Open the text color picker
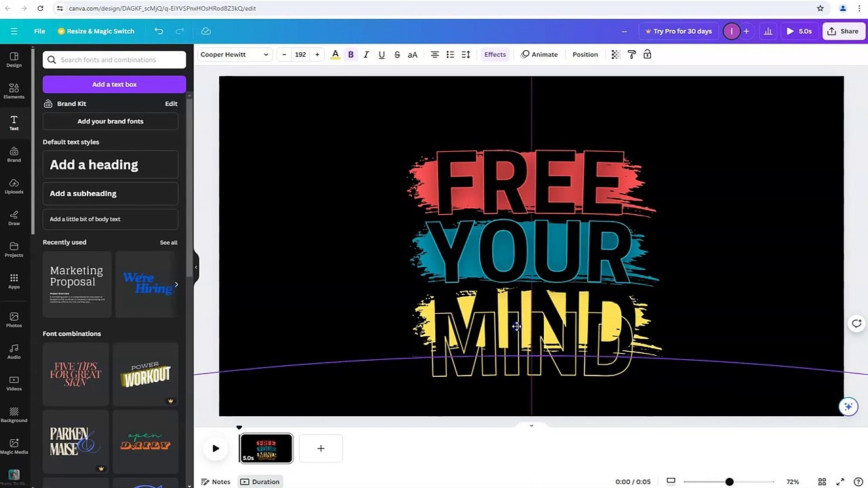 335,54
